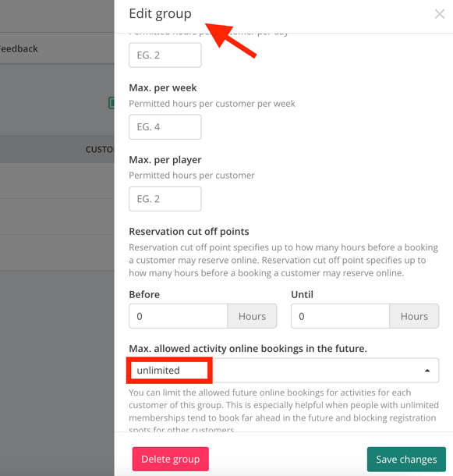Edit the Until hours cut off field
This screenshot has height=476, width=453.
click(340, 316)
